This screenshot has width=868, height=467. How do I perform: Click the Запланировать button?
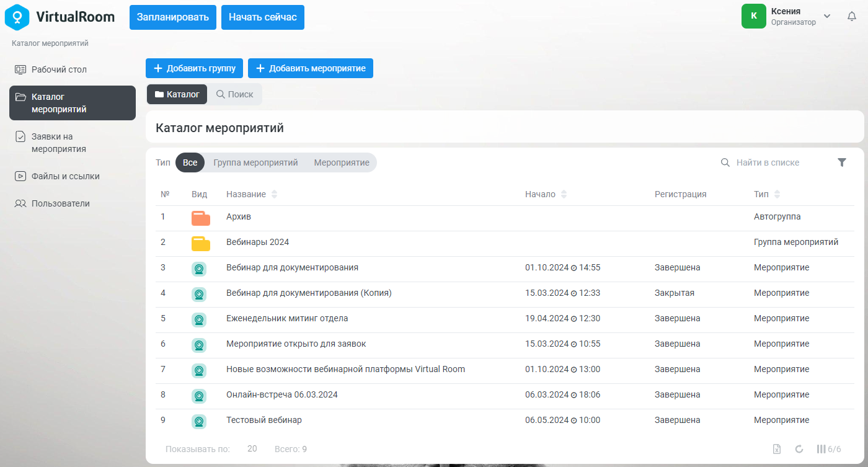click(173, 17)
